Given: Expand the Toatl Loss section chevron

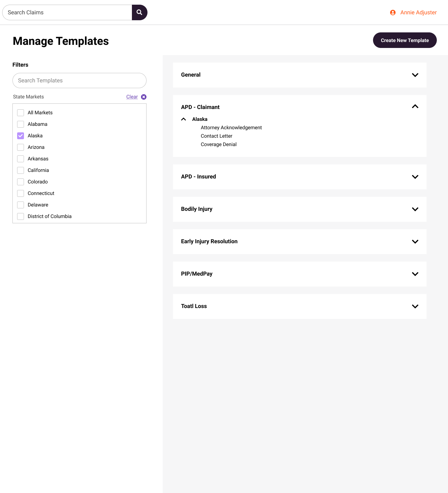Looking at the screenshot, I should [x=415, y=306].
